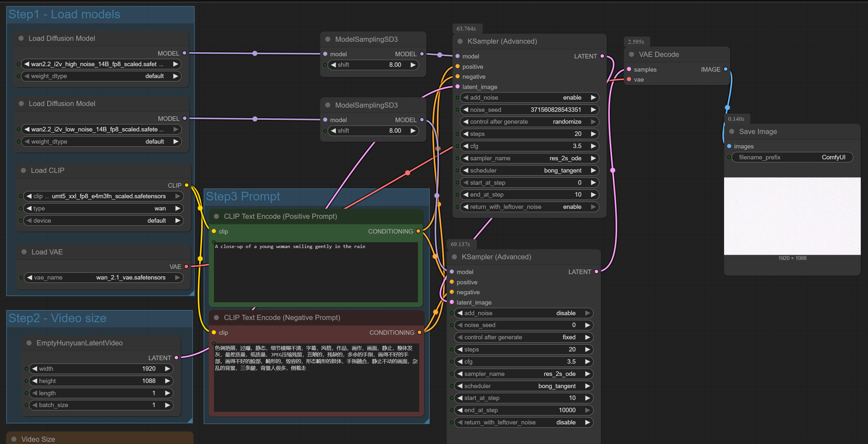
Task: Open the scheduler bong_tangent dropdown in lower KSampler
Action: pyautogui.click(x=523, y=386)
